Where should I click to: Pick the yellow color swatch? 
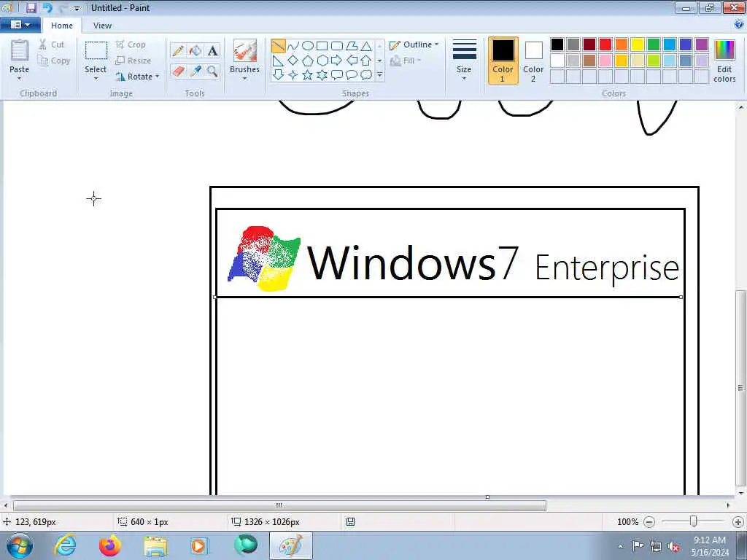pyautogui.click(x=638, y=44)
